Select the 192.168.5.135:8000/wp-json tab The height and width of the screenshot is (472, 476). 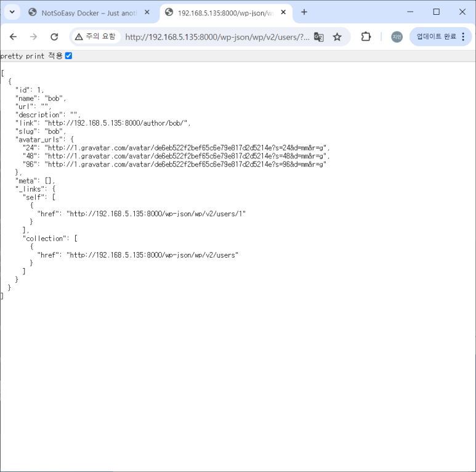[x=226, y=13]
